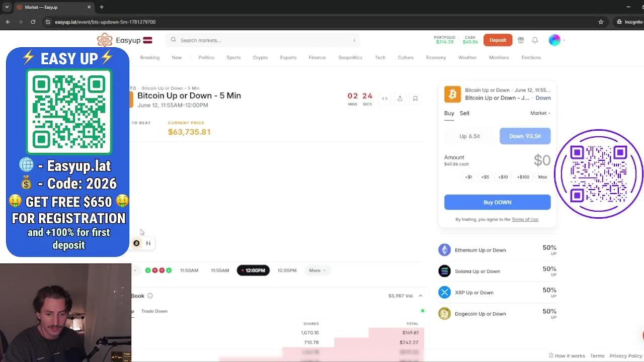Add +$1 to the amount
The width and height of the screenshot is (644, 362).
click(468, 177)
